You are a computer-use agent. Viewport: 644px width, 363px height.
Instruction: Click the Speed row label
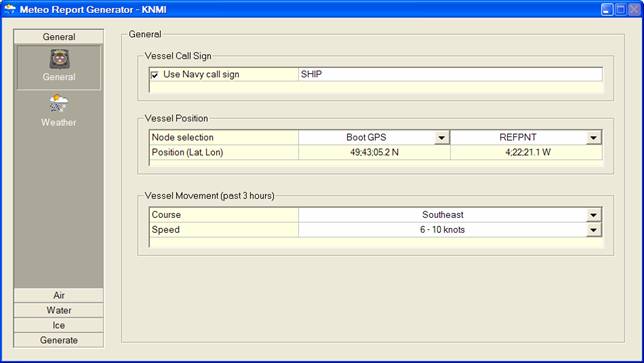[166, 230]
